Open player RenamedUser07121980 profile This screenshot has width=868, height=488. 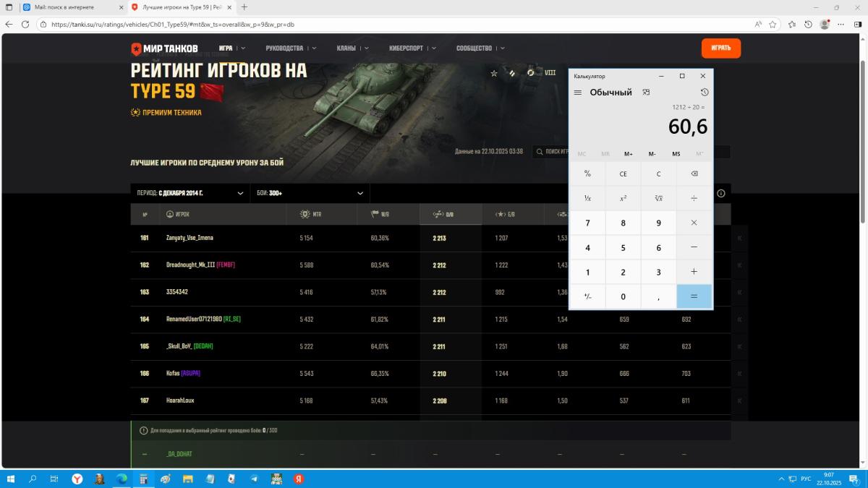[194, 319]
